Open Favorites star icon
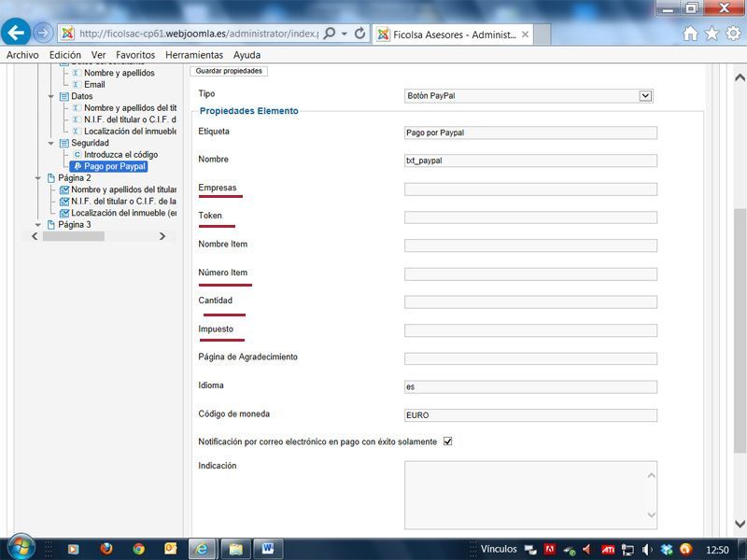Image resolution: width=747 pixels, height=560 pixels. coord(712,34)
